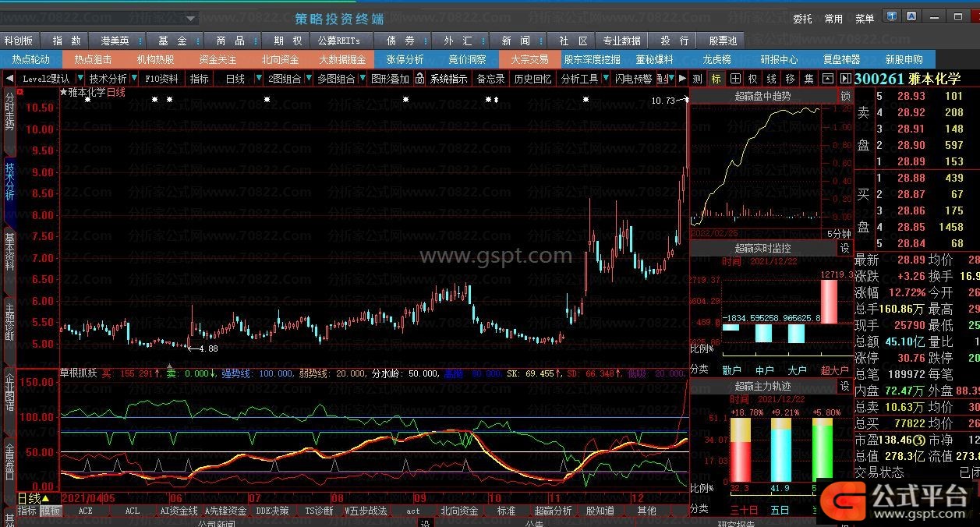Open the 企业图谱 sidebar view
Viewport: 980px width, 527px height.
pos(9,392)
